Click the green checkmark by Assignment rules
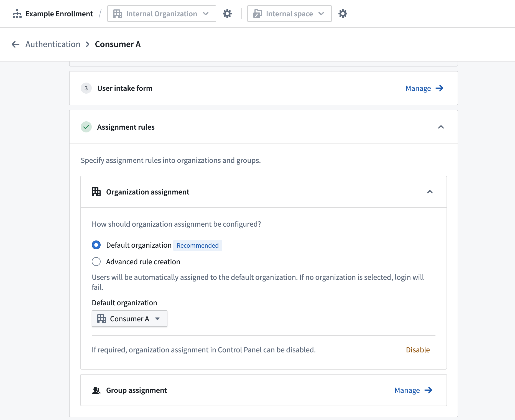 (x=86, y=127)
